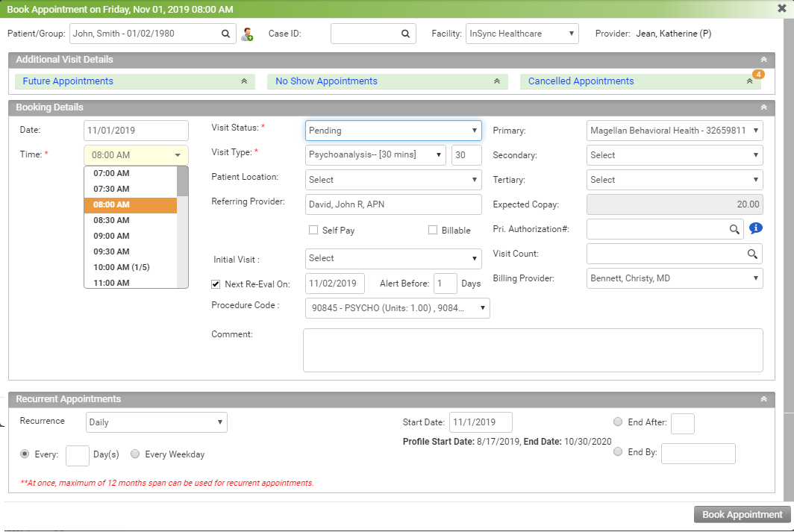
Task: Click the Visit Count search icon
Action: click(752, 254)
